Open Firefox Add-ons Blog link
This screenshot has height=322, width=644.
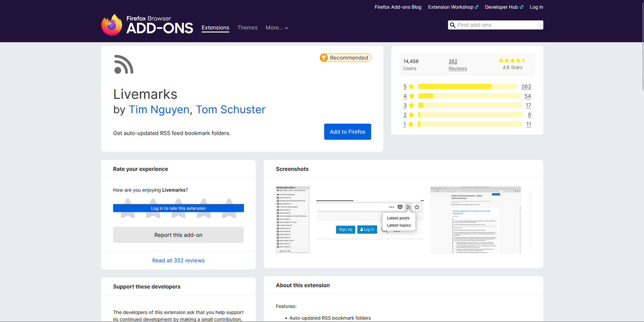tap(398, 7)
